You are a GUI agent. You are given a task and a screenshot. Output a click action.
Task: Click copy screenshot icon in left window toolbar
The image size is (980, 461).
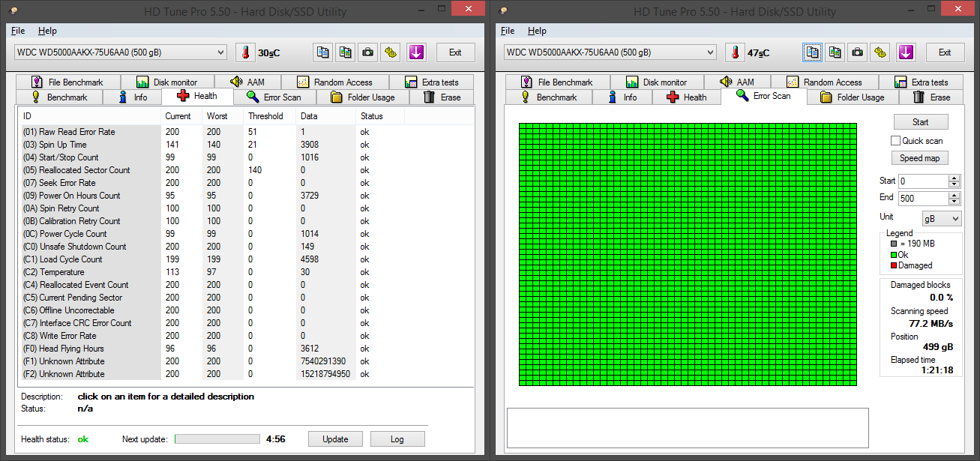[x=346, y=52]
